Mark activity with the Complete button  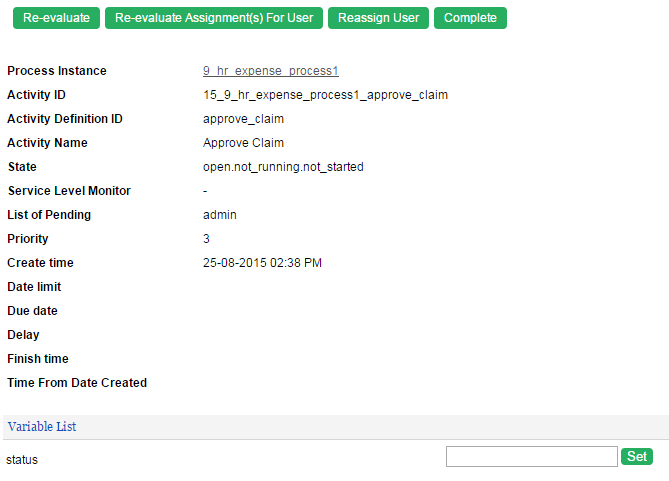(x=470, y=18)
